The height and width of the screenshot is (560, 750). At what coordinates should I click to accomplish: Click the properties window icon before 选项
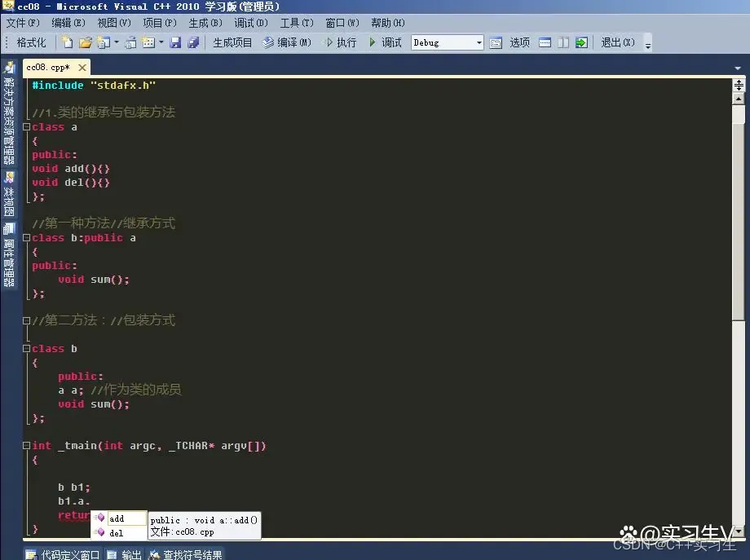coord(496,42)
